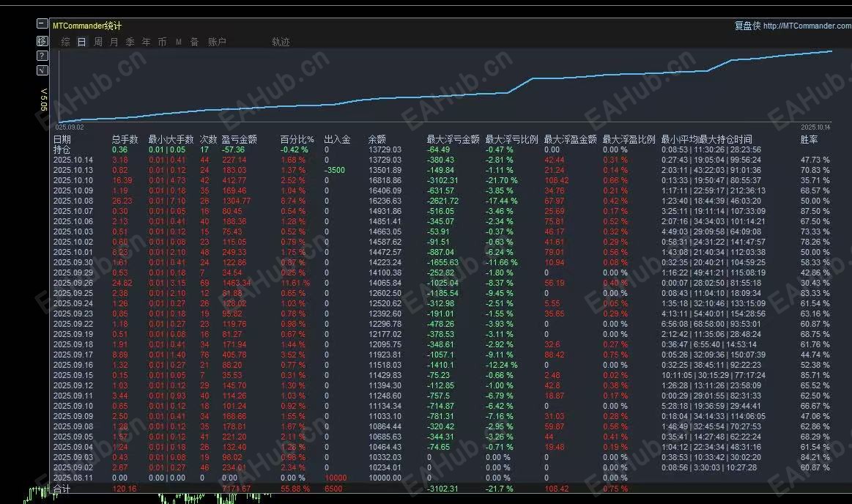Image resolution: width=852 pixels, height=504 pixels.
Task: Click the 0.01 | 7.10 lot size cell
Action: click(x=167, y=201)
